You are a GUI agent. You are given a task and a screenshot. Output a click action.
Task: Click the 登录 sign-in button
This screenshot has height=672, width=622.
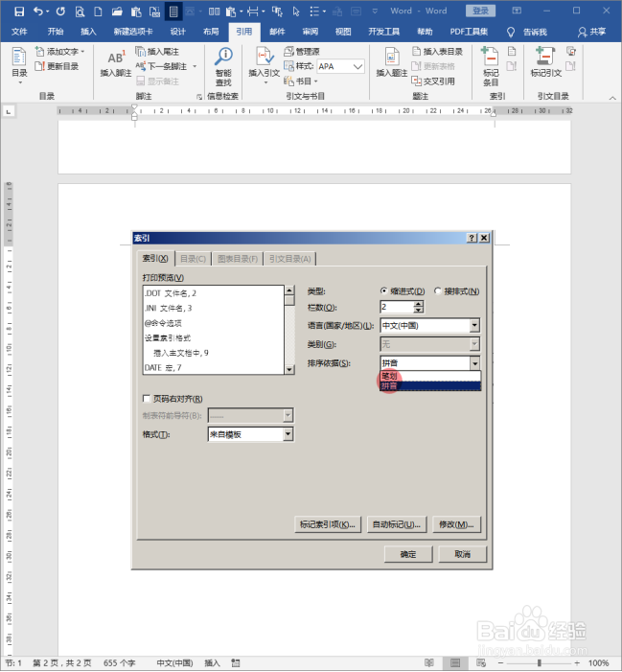tap(481, 12)
